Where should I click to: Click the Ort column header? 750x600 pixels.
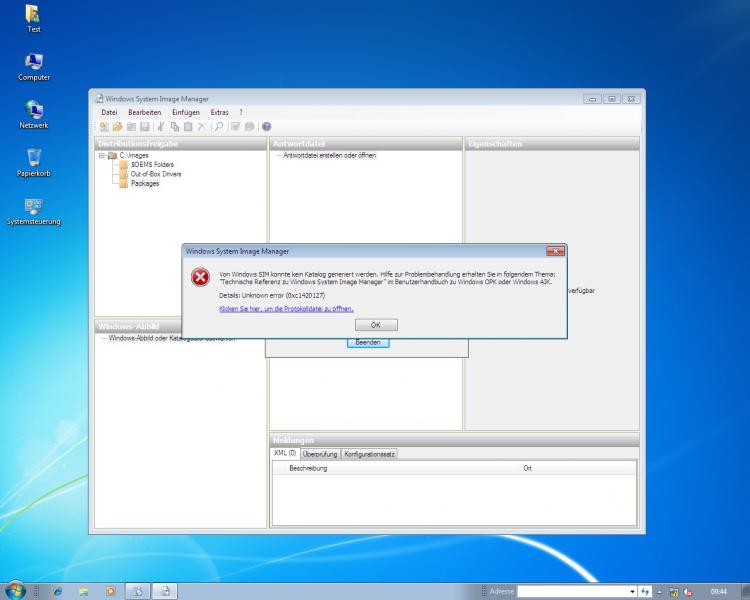click(x=527, y=468)
